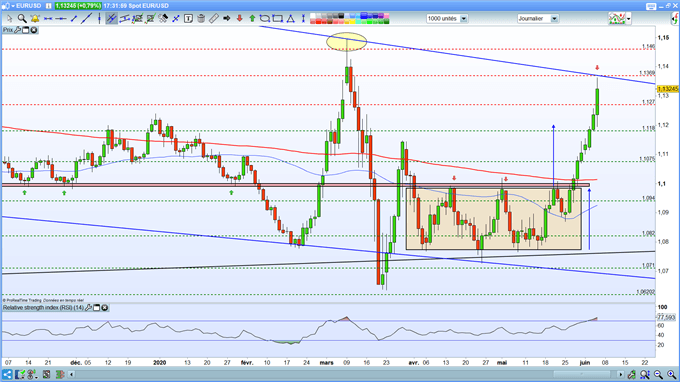Select the short segment line tool
680x382 pixels.
click(74, 19)
